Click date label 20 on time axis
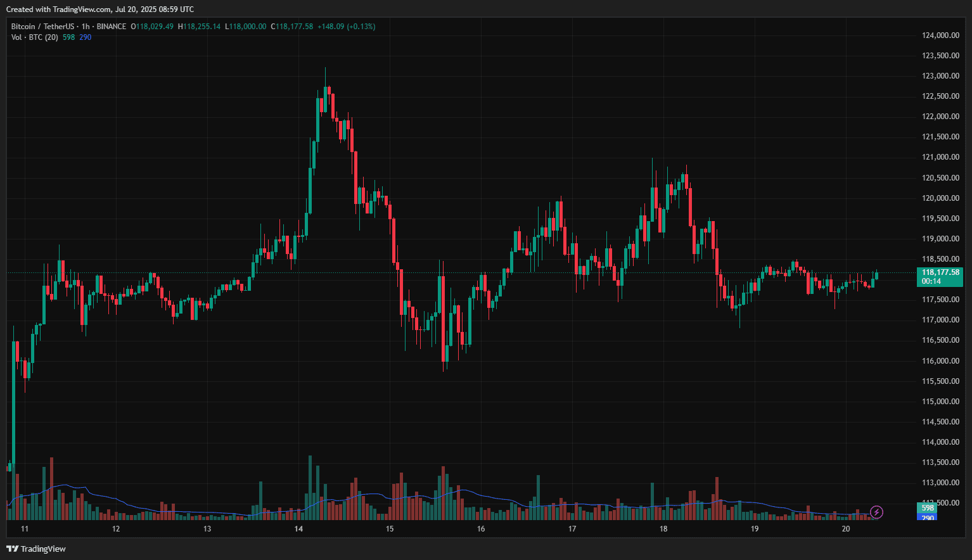This screenshot has height=560, width=972. pos(846,529)
